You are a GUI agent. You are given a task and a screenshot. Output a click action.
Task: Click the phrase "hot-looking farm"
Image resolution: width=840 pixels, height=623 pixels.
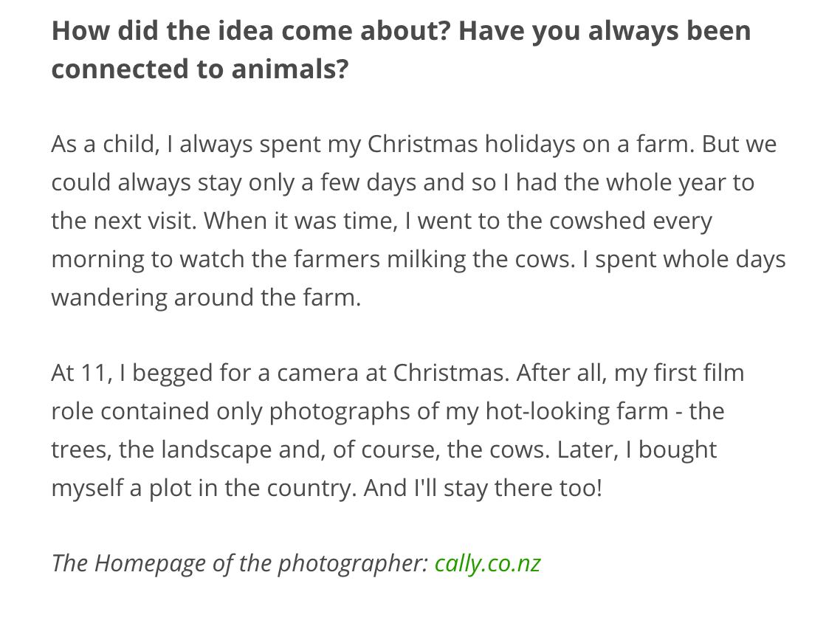click(577, 411)
